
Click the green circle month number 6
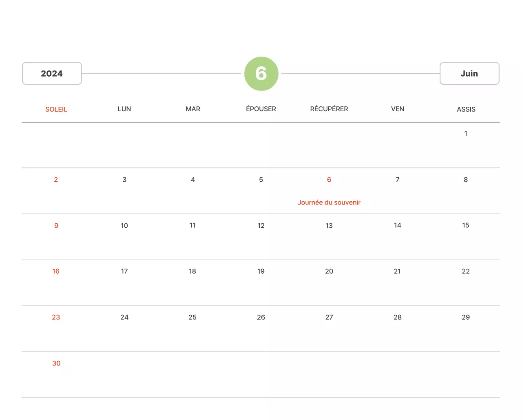click(x=261, y=74)
